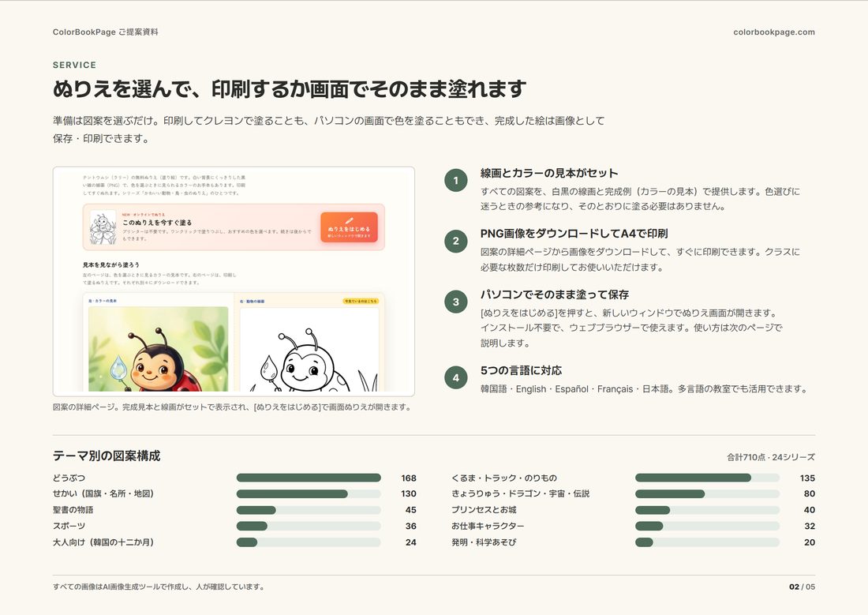The width and height of the screenshot is (868, 615).
Task: Click the 発明・科学あそび theme label
Action: [x=483, y=542]
